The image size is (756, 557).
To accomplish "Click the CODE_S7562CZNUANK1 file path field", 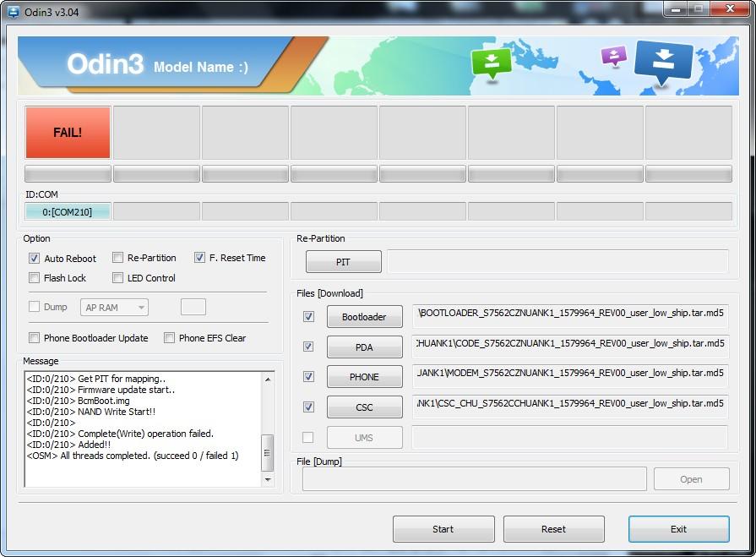I will [570, 347].
